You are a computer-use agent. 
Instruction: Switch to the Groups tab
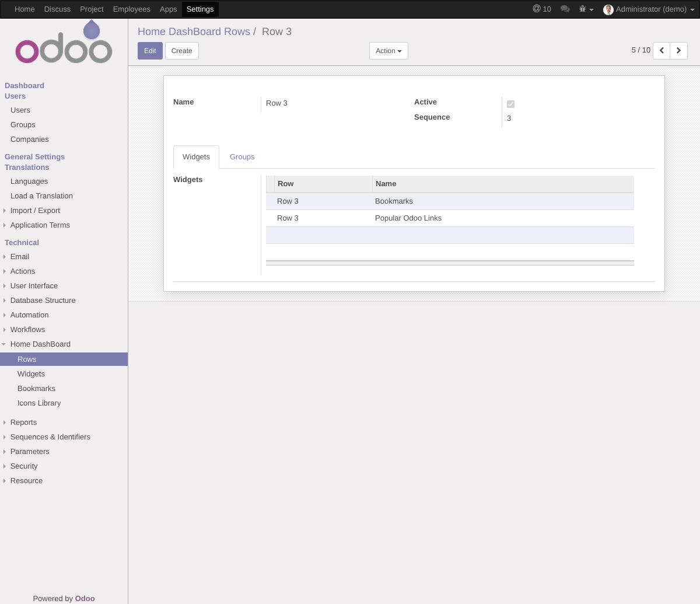click(x=242, y=156)
